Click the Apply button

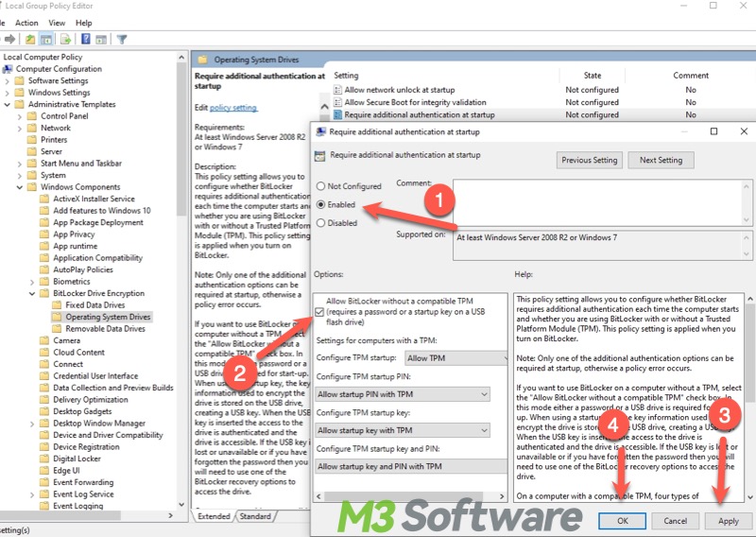coord(728,521)
